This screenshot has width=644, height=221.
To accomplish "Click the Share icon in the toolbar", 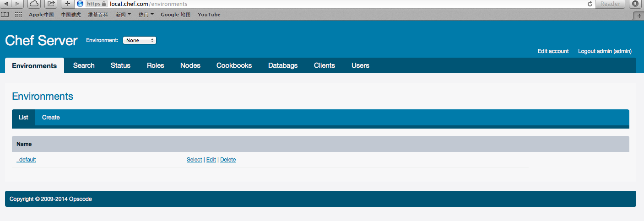I will (51, 4).
